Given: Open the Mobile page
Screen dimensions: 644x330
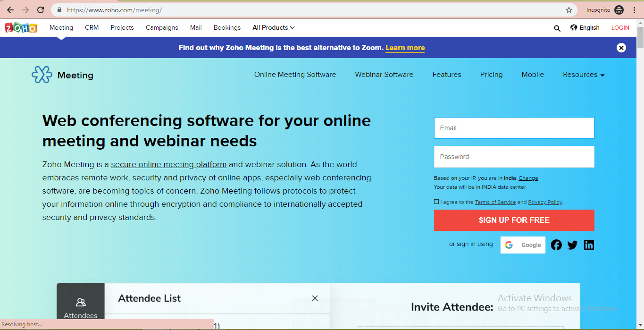Looking at the screenshot, I should [x=533, y=75].
